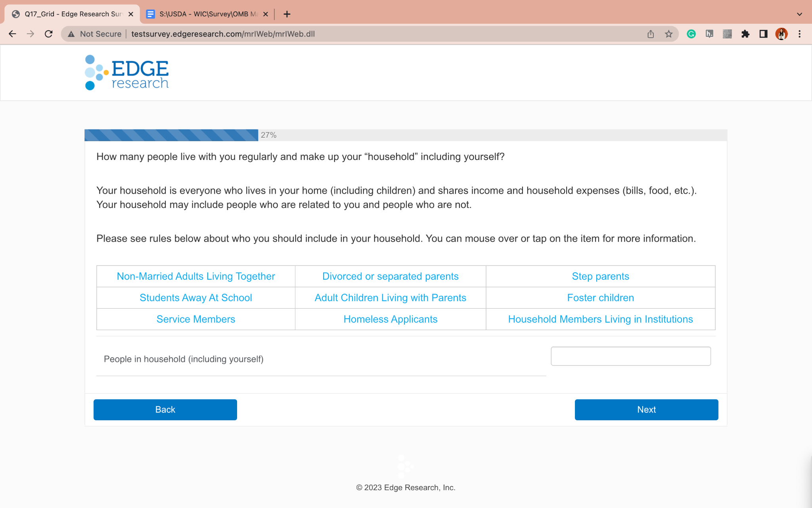Click Foster children link

coord(600,298)
